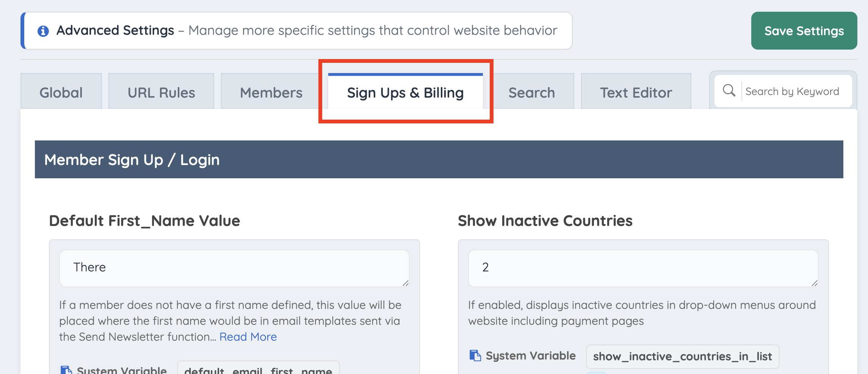
Task: Click the First_Name field containing "There"
Action: [x=234, y=268]
